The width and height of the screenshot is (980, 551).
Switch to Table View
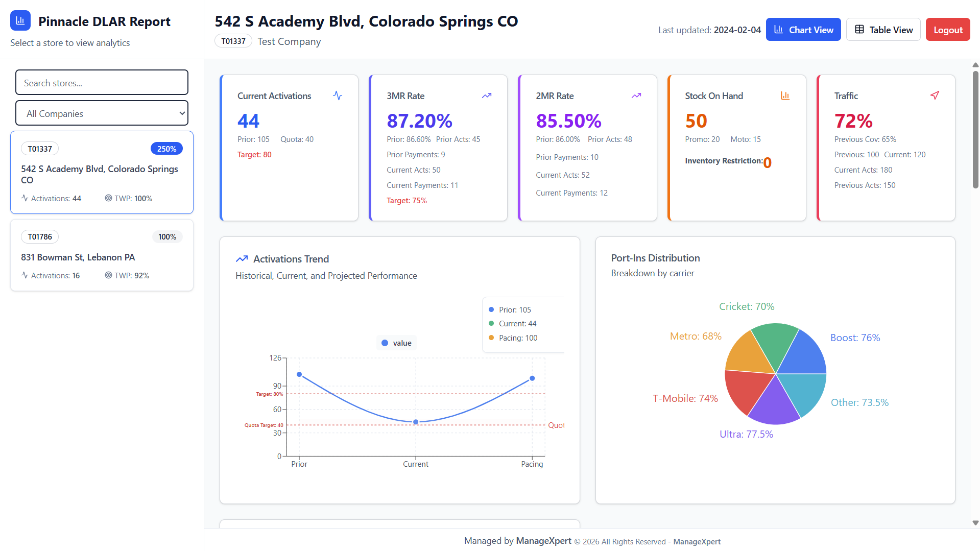pos(883,29)
